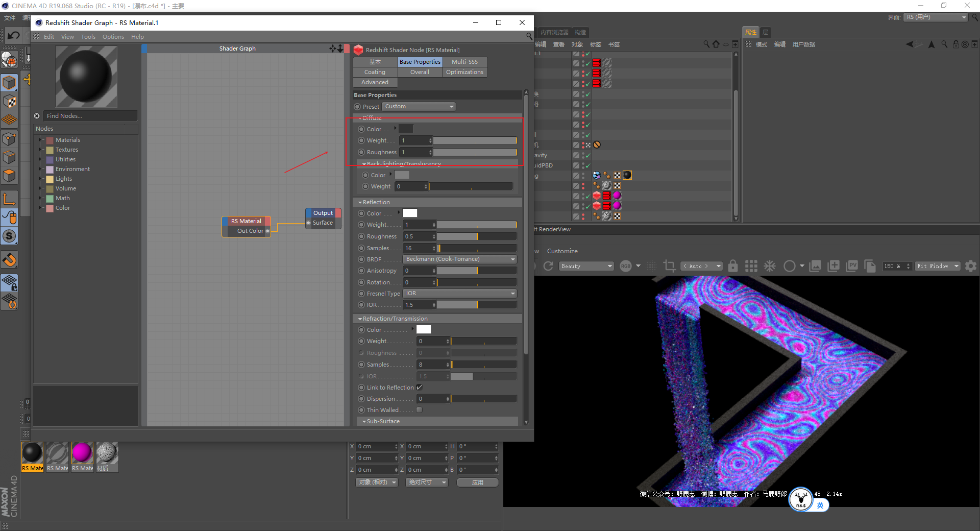Screen dimensions: 980x531
Task: Clear the Find Nodes search with X icon
Action: [x=37, y=116]
